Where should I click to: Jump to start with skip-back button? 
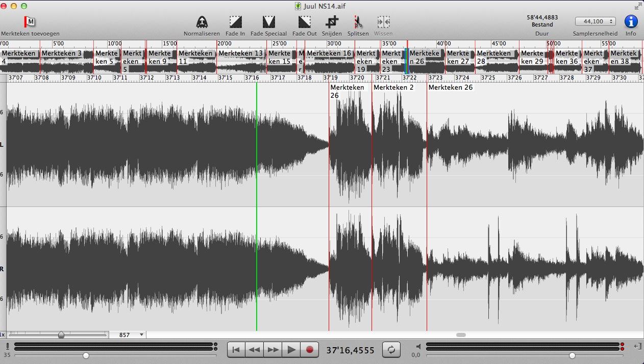pyautogui.click(x=236, y=350)
